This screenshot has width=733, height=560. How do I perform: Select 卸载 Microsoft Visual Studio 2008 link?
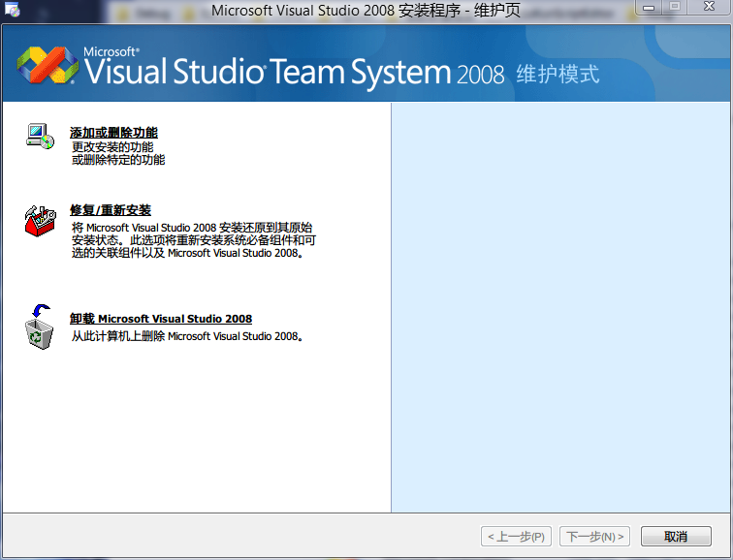pos(161,319)
